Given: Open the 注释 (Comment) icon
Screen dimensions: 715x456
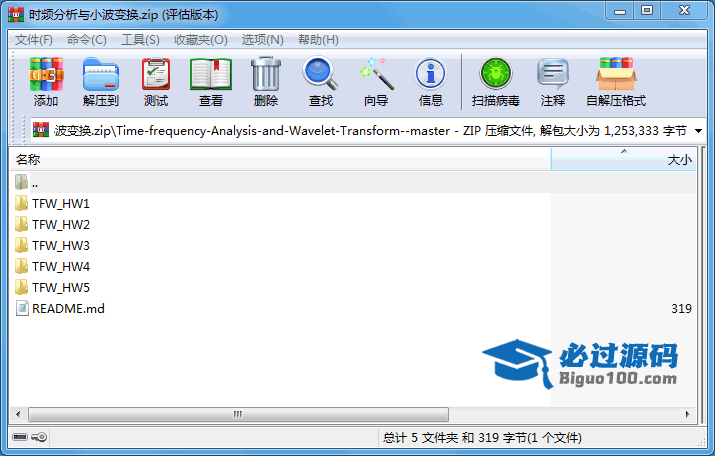Looking at the screenshot, I should (x=553, y=73).
